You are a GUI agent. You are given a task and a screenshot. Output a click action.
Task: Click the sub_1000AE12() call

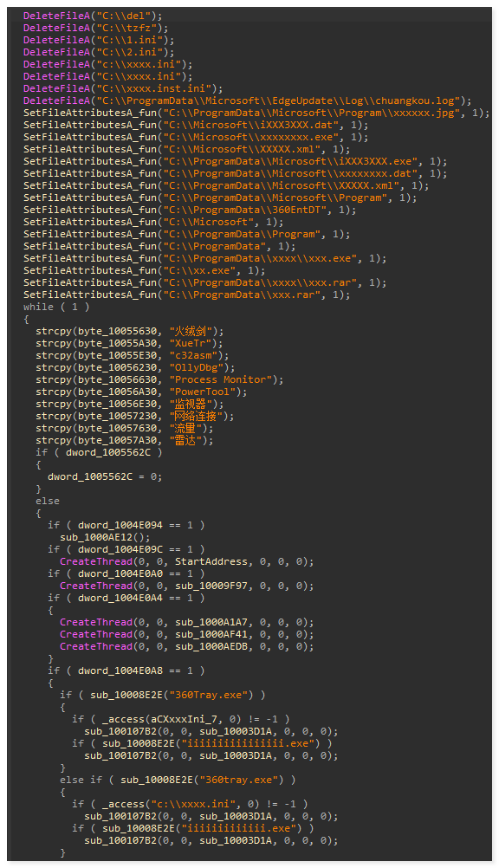pyautogui.click(x=105, y=537)
